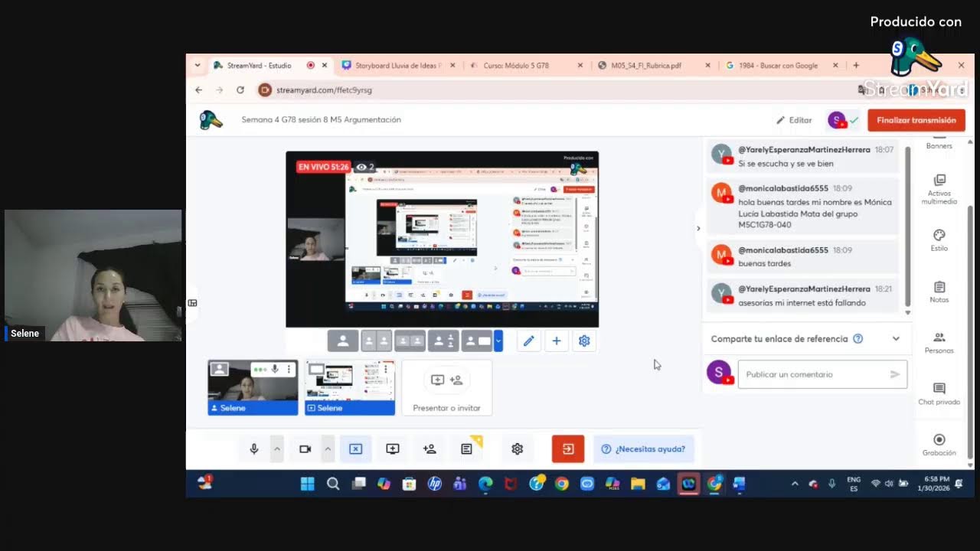Open the Estilo panel
980x551 pixels.
click(x=939, y=240)
